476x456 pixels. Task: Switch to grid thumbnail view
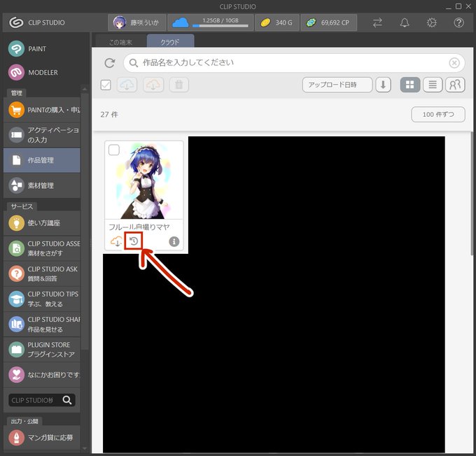pos(409,85)
